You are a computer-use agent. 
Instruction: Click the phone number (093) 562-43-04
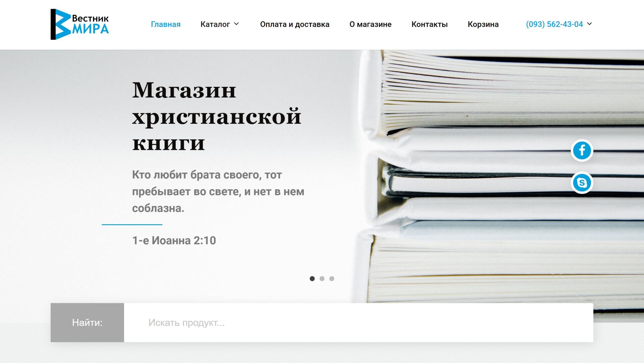[554, 24]
